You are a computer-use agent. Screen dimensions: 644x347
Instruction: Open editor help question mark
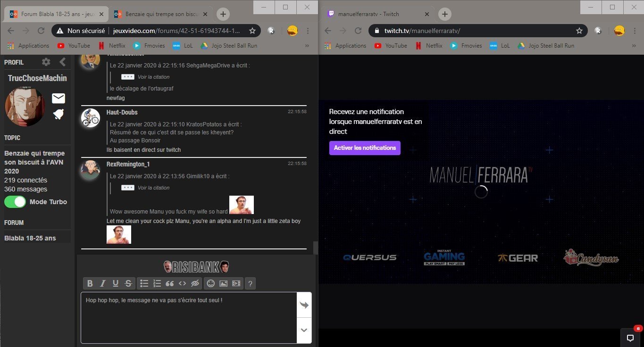click(x=251, y=283)
